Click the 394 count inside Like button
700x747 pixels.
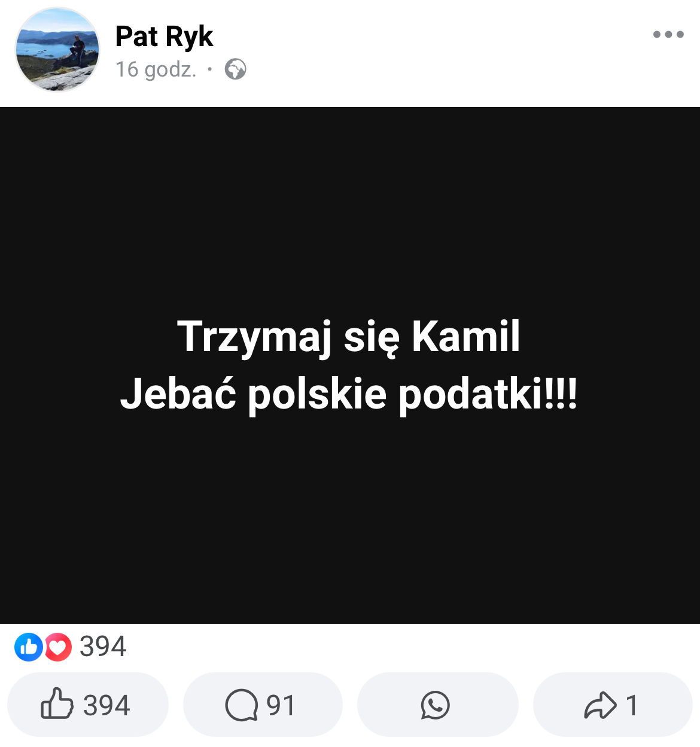106,706
